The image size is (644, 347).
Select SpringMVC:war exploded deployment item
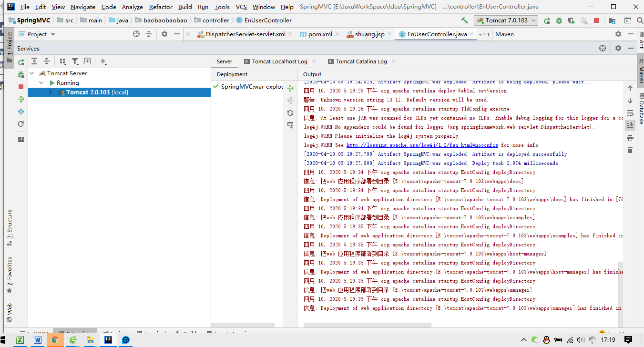click(x=248, y=87)
